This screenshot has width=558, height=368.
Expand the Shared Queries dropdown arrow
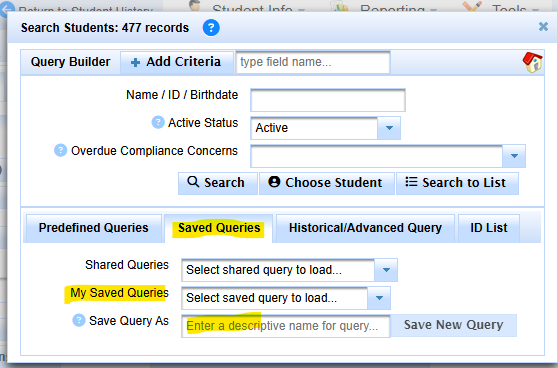pyautogui.click(x=386, y=270)
